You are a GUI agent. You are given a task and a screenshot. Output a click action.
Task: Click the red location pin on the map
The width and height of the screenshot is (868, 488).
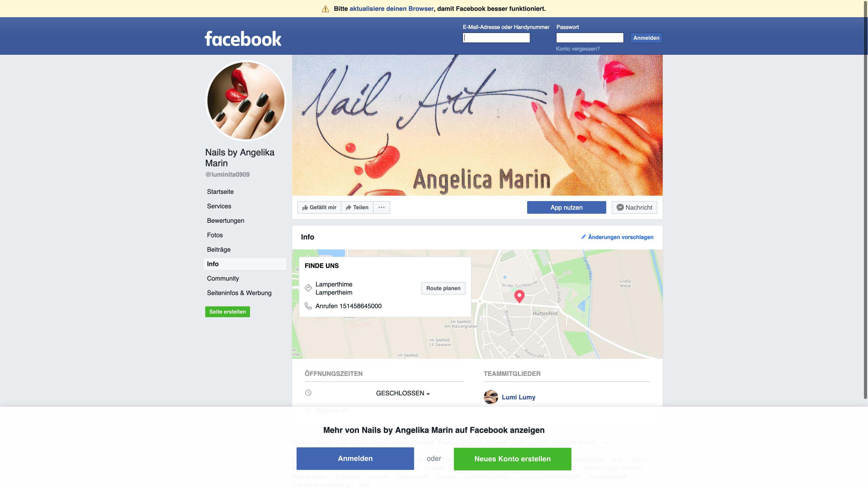tap(519, 296)
